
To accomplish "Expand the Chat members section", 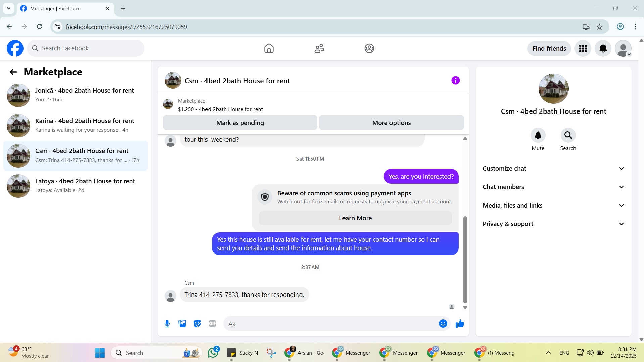I will click(553, 187).
